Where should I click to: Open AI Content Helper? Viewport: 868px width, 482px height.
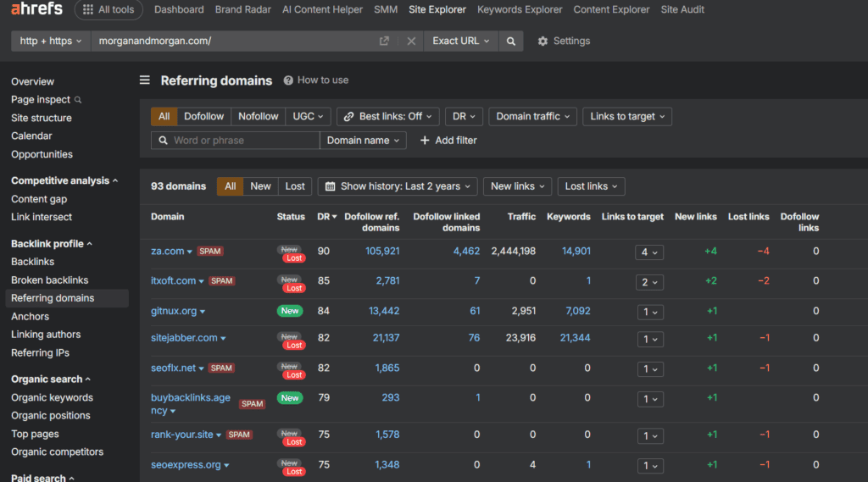[x=322, y=9]
